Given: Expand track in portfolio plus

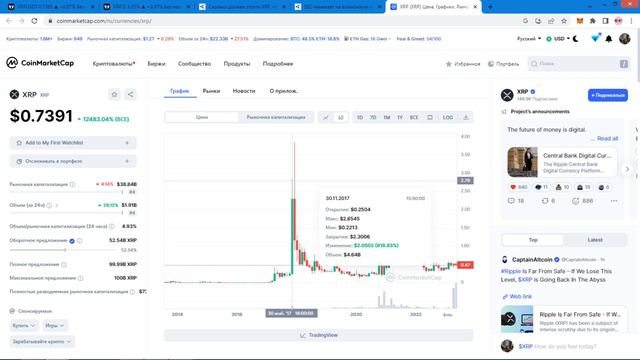Looking at the screenshot, I should (127, 161).
